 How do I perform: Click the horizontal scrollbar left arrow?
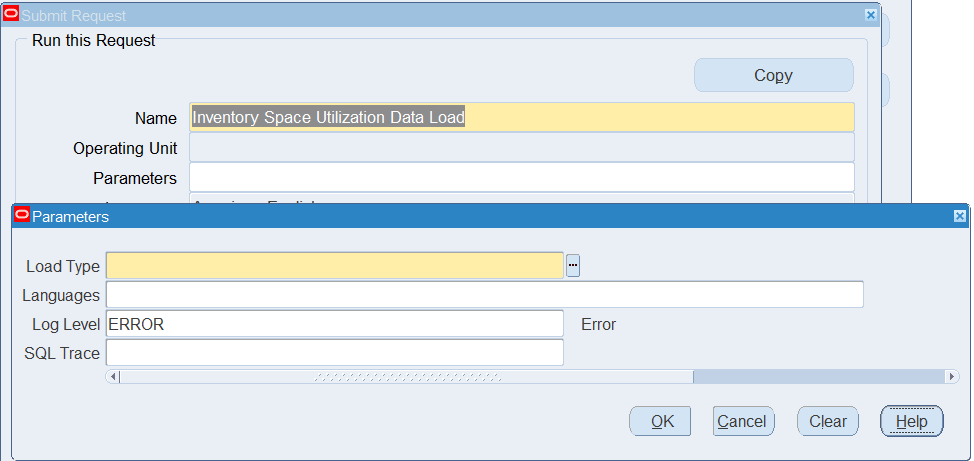113,377
